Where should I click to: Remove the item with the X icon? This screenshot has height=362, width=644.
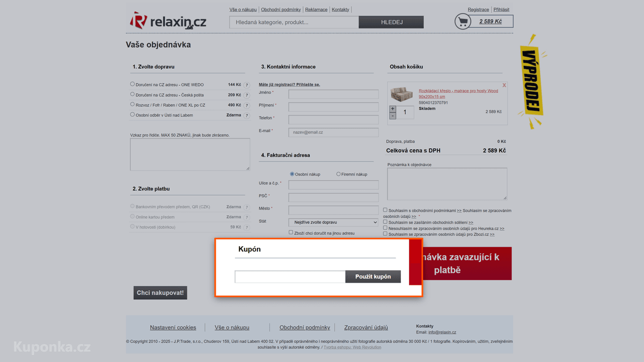pyautogui.click(x=504, y=85)
